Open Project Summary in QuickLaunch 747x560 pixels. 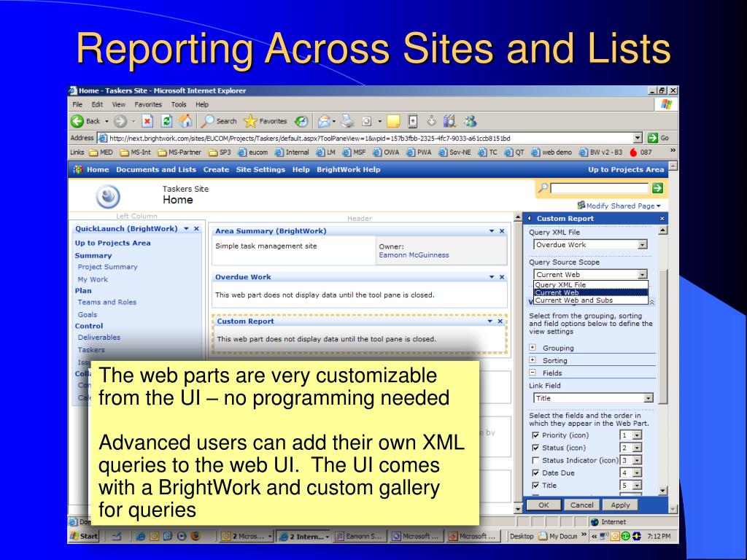point(108,267)
